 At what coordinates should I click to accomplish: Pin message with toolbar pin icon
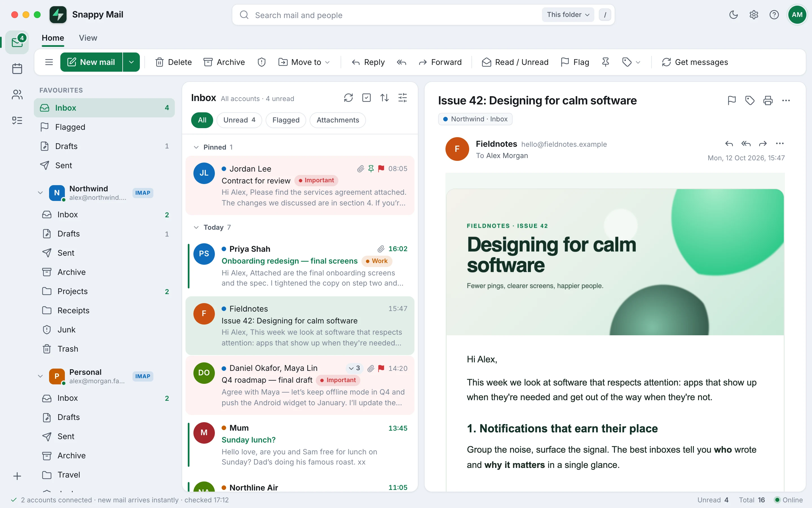(605, 62)
